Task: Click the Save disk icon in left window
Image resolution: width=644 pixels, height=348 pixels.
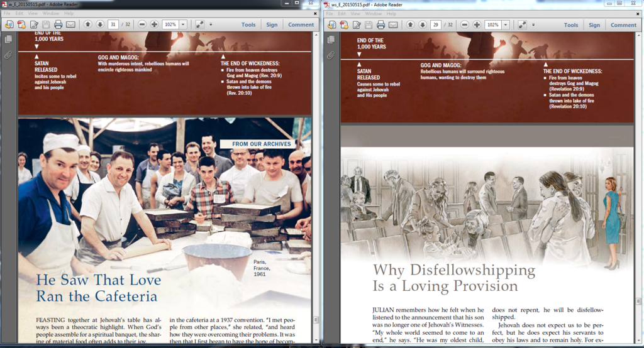Action: [46, 24]
